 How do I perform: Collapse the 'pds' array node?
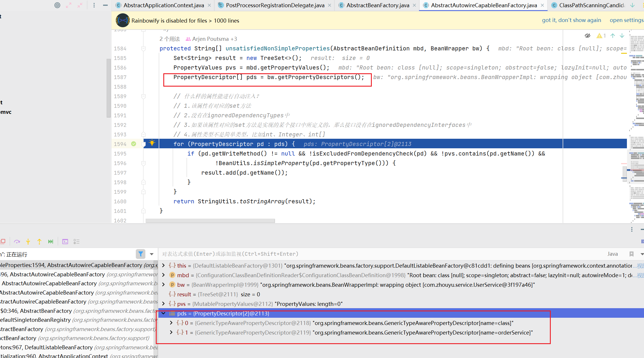[163, 313]
